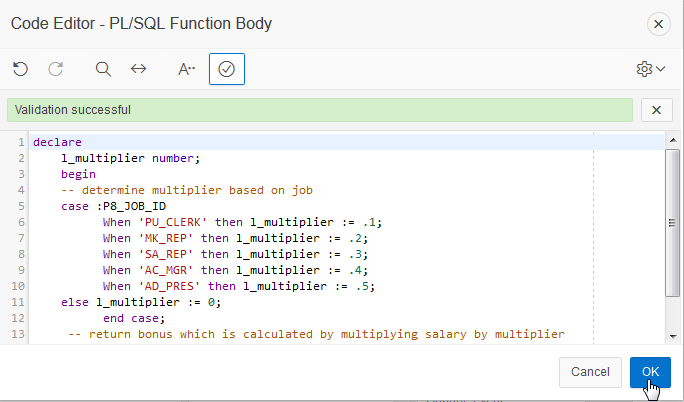Click the Replace double-arrow icon
The image size is (684, 402).
point(139,69)
